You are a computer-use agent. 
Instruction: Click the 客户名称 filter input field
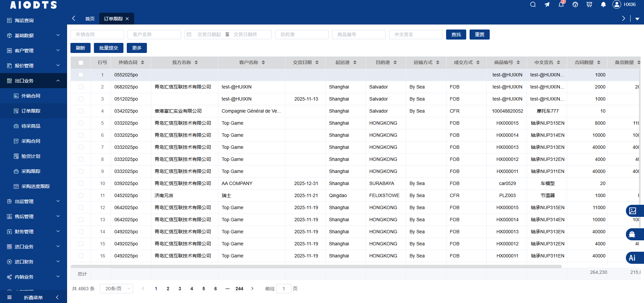click(x=154, y=35)
